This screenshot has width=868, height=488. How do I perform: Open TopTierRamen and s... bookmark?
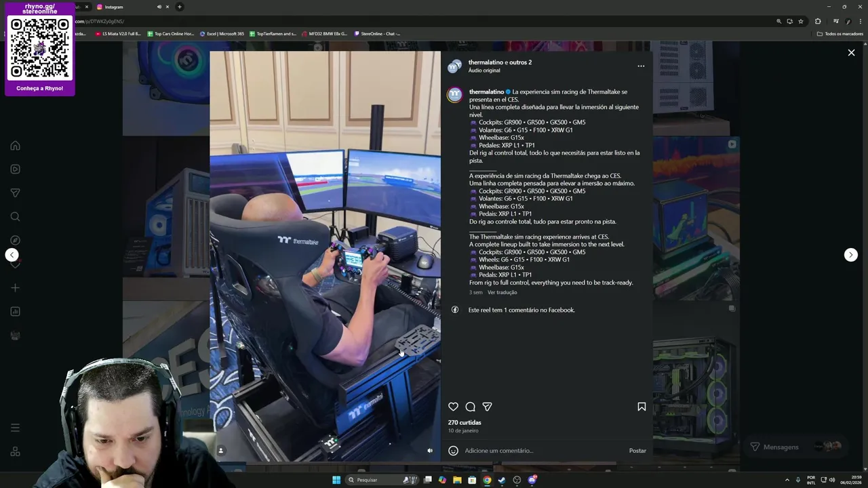(273, 33)
